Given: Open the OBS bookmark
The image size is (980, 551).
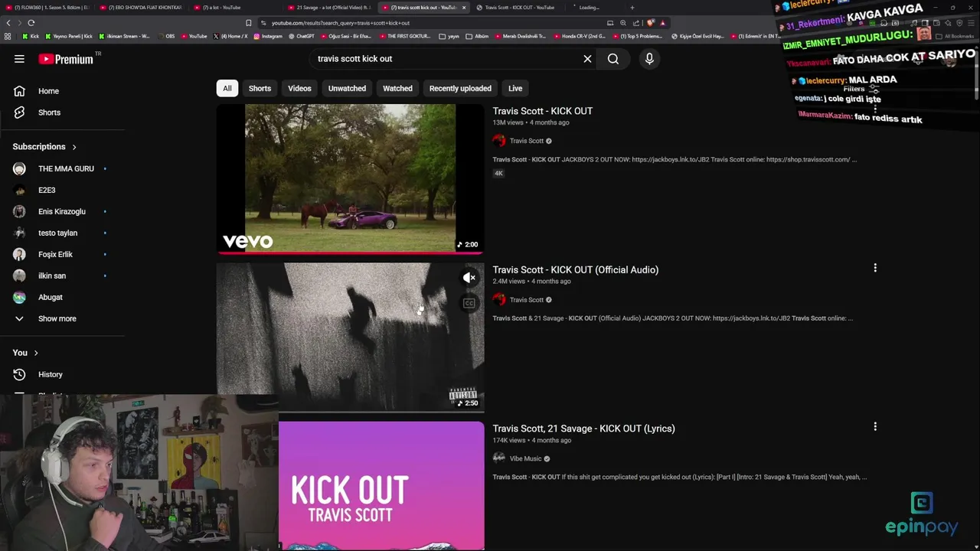Looking at the screenshot, I should tap(166, 36).
